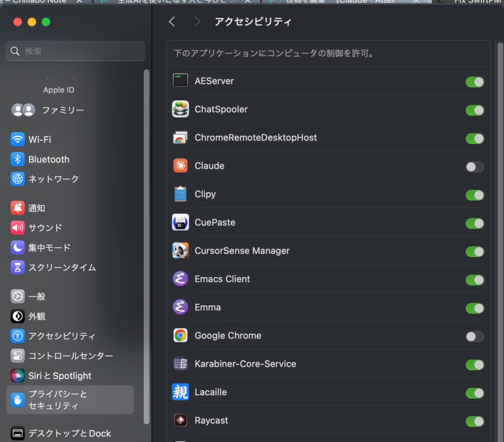
Task: Click the Karabiner-Core-Service app icon
Action: pos(180,364)
